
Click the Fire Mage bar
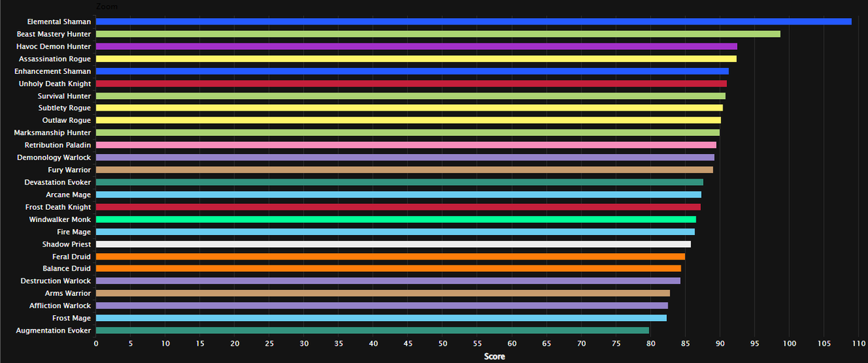395,232
